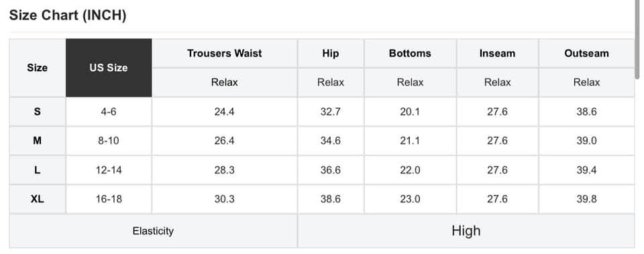Select the Bottoms column header

[410, 54]
